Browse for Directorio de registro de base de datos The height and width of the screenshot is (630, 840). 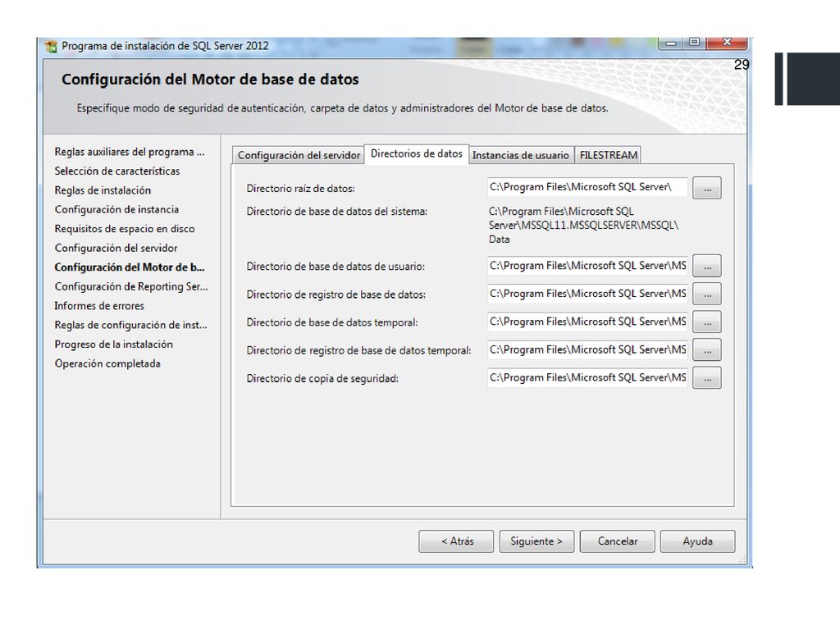pyautogui.click(x=707, y=294)
